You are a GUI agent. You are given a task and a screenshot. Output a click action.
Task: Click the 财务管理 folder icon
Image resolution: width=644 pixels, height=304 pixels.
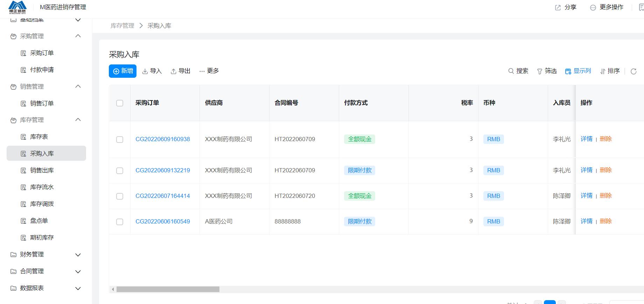click(13, 255)
